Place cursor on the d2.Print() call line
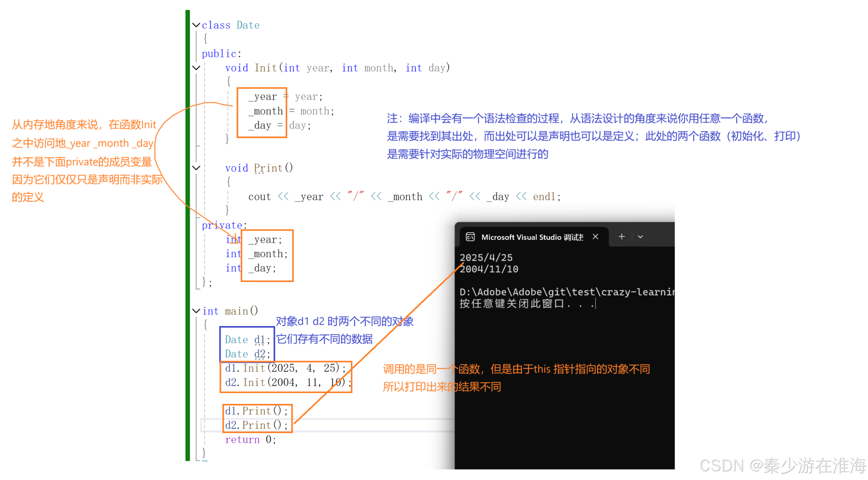The image size is (868, 480). [x=256, y=425]
